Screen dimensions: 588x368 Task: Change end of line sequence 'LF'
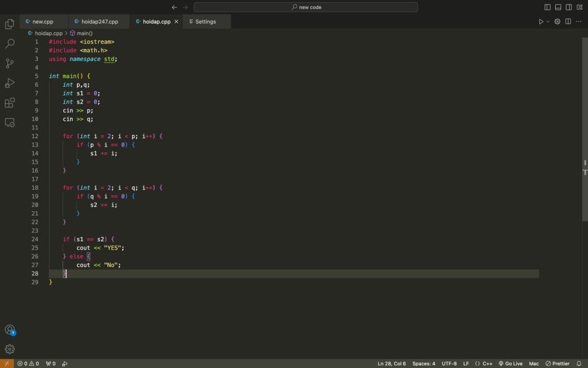pos(466,363)
